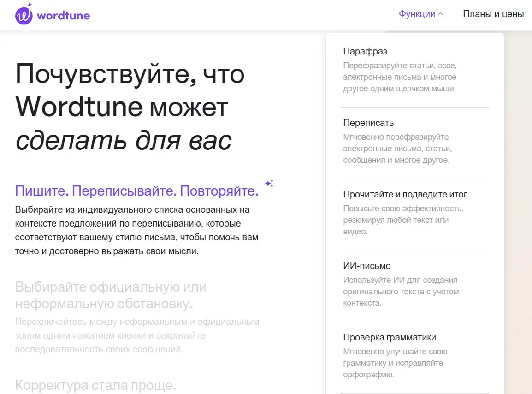The height and width of the screenshot is (394, 532).
Task: Select Проверка грамматики in the dropdown
Action: pyautogui.click(x=389, y=337)
